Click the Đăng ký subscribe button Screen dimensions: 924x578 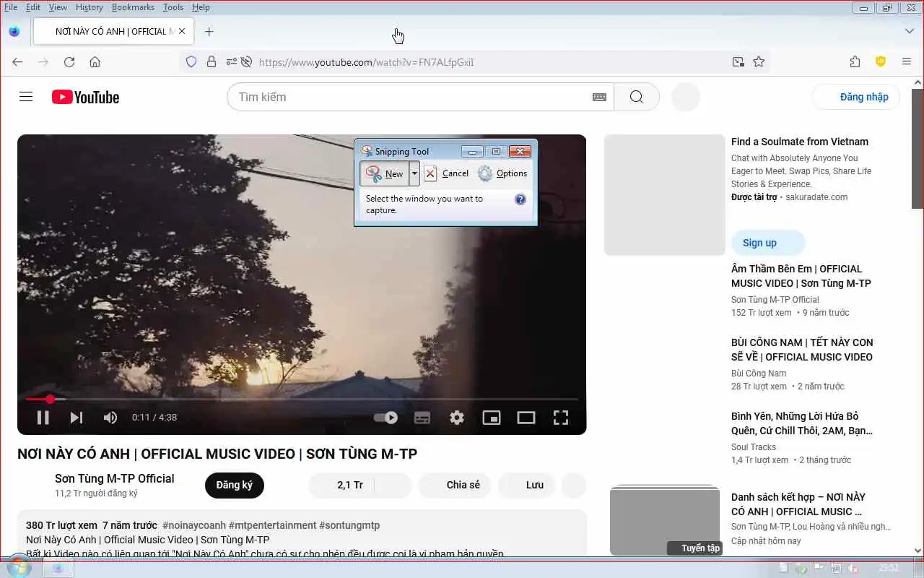[x=235, y=485]
